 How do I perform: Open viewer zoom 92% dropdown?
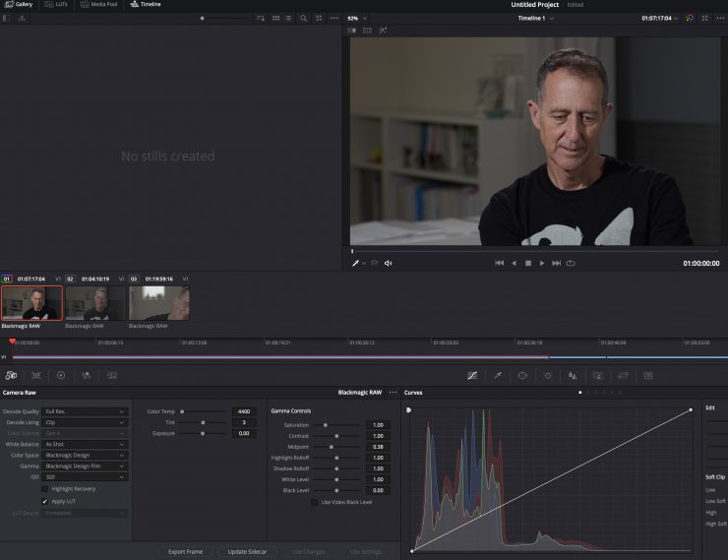pyautogui.click(x=357, y=18)
